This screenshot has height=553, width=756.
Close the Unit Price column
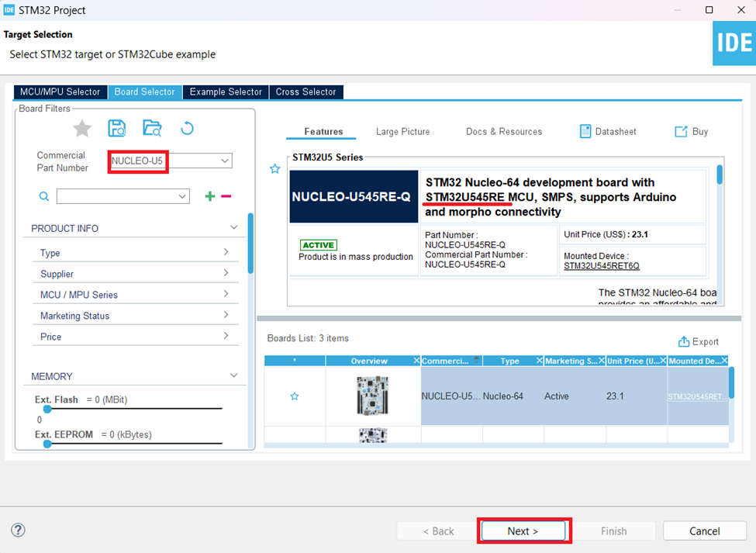point(663,361)
